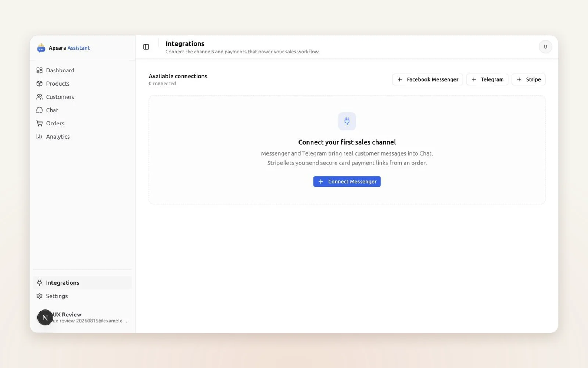
Task: Click the Analytics bar chart icon
Action: click(x=39, y=137)
